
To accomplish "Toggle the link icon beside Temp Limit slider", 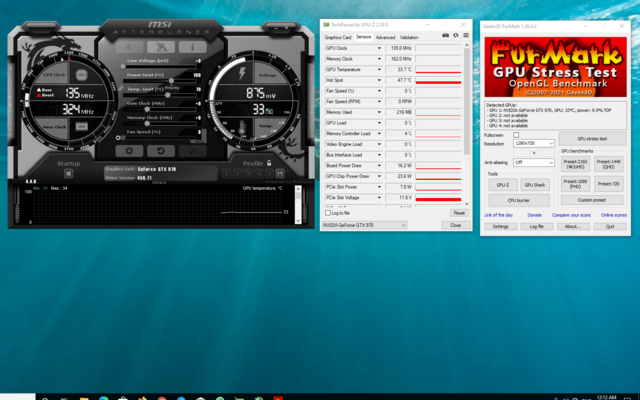I will coord(121,88).
